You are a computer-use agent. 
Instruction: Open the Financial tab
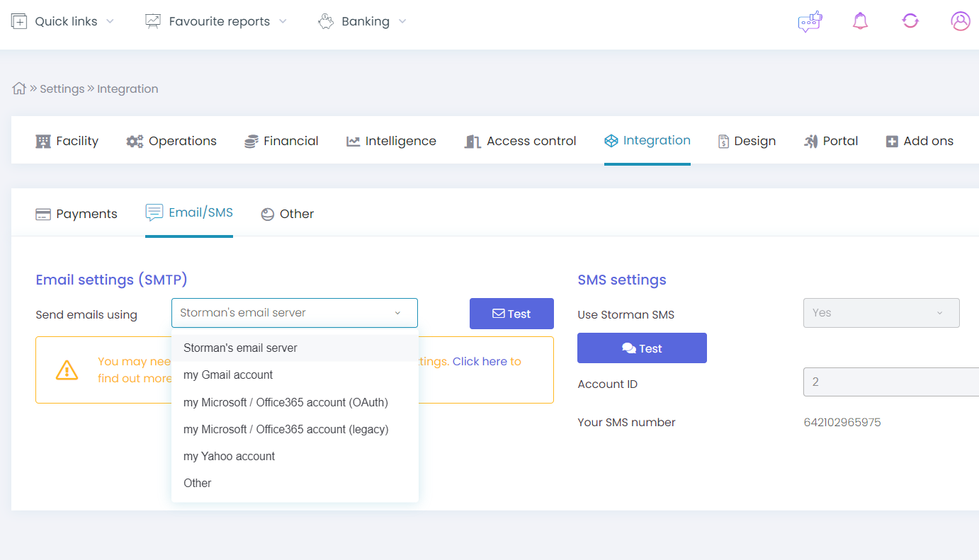coord(281,141)
